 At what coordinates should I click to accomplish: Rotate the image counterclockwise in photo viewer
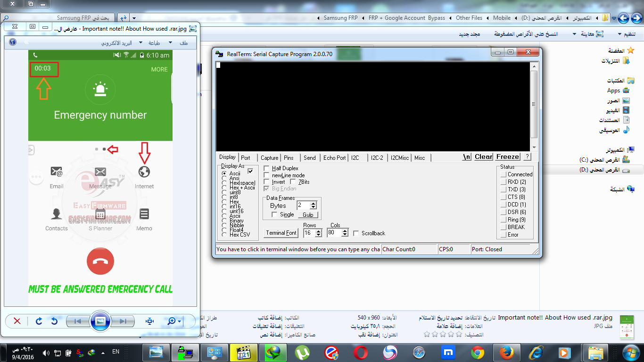point(54,321)
